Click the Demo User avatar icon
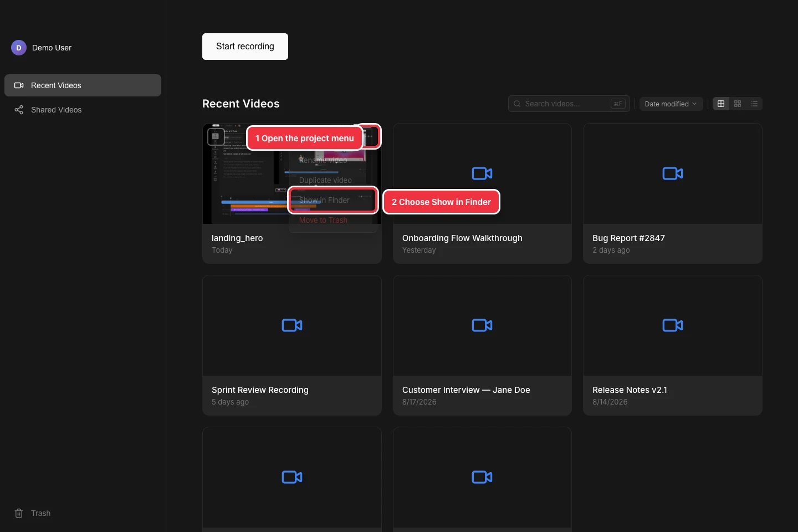The image size is (798, 532). 19,48
